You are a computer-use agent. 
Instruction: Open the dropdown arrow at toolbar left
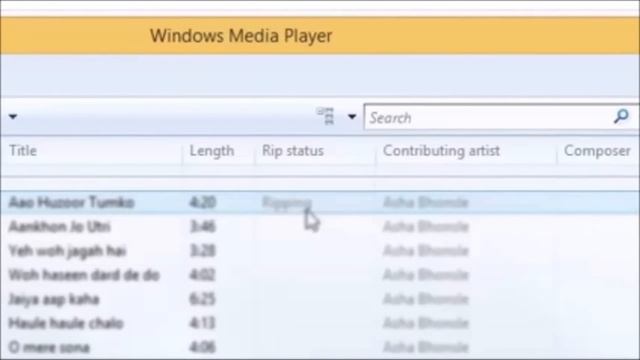click(x=13, y=117)
